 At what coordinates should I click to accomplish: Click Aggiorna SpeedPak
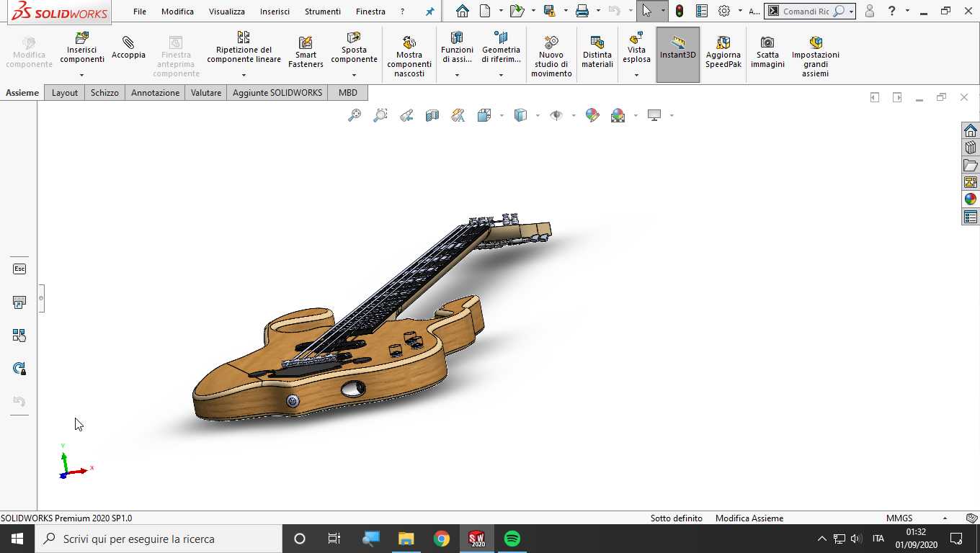point(723,52)
